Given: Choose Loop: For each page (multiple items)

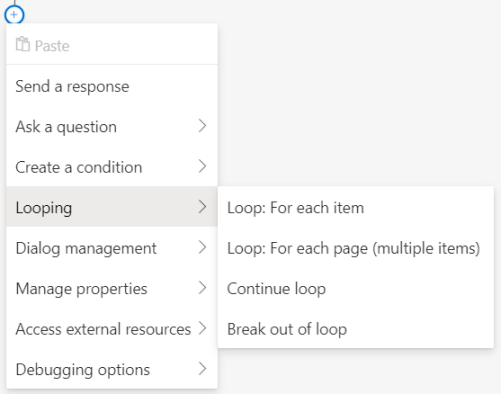Looking at the screenshot, I should coord(356,248).
